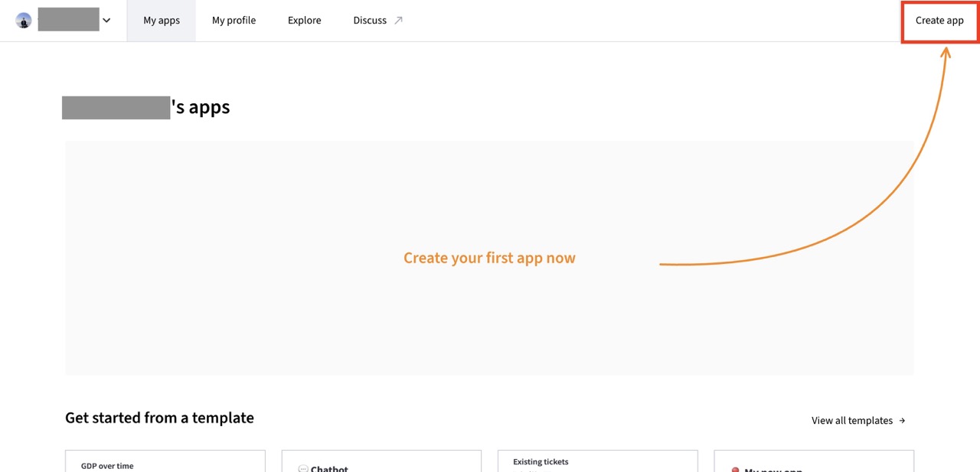This screenshot has height=472, width=980.
Task: Click the external arrow icon beside Discuss
Action: pos(398,21)
